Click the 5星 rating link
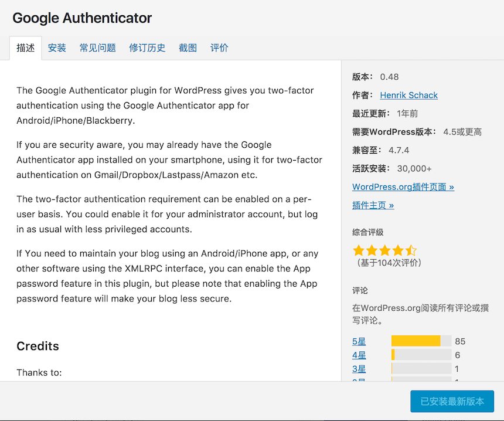Viewport: 504px width, 421px height. pos(359,341)
